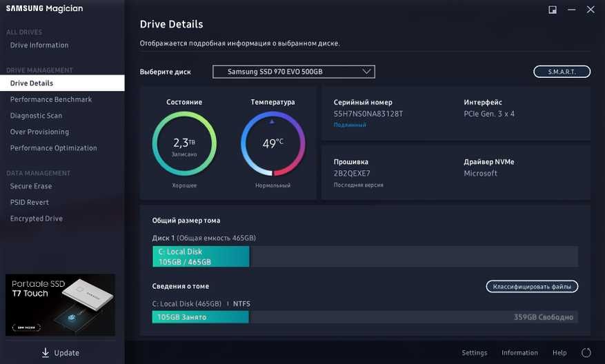The height and width of the screenshot is (364, 605).
Task: Open Settings in bottom bar
Action: coord(474,353)
